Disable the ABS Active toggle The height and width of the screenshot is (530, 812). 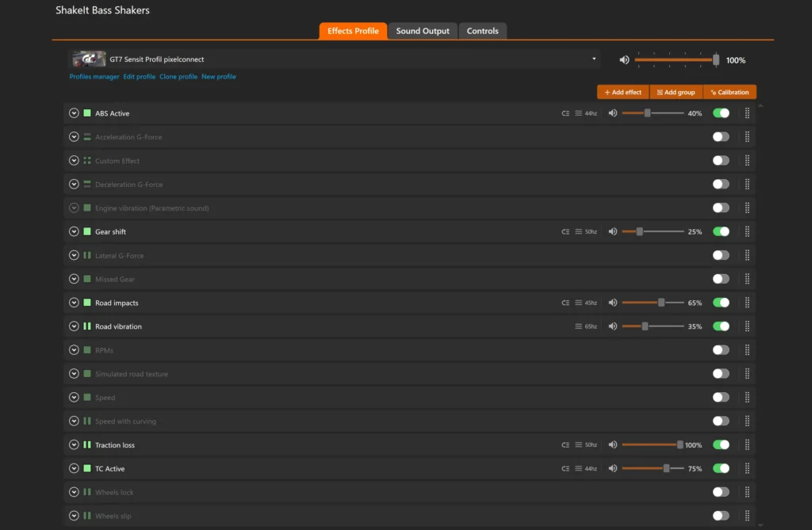point(721,112)
